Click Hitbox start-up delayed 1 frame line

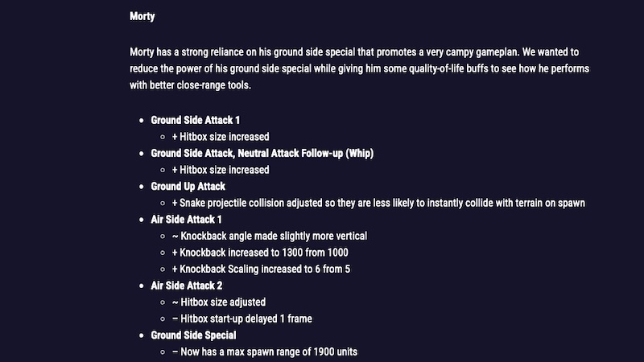point(242,319)
